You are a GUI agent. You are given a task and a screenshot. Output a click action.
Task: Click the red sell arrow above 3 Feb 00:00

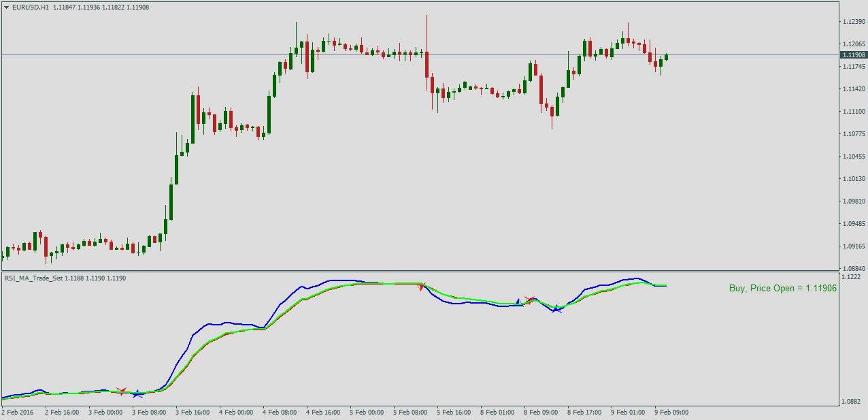click(121, 391)
